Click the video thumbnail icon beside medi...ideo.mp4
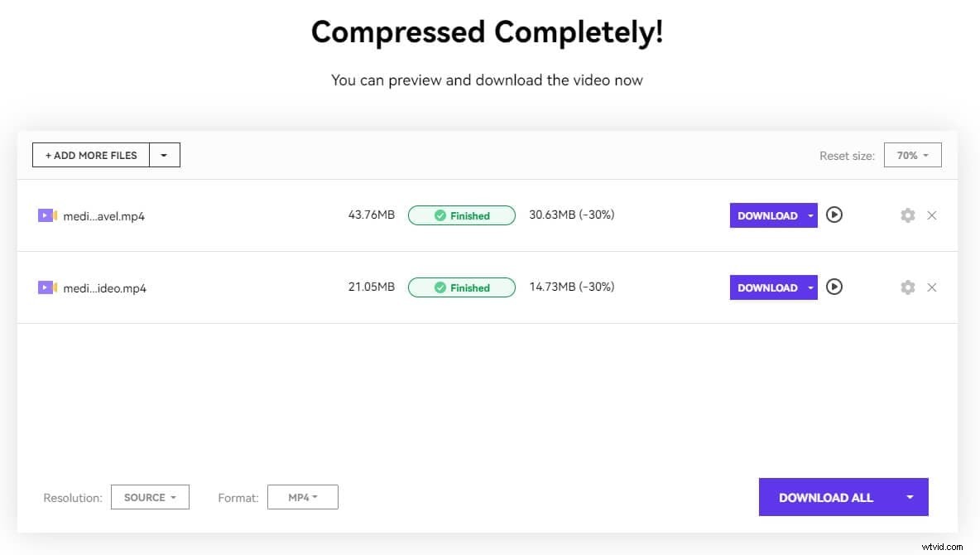This screenshot has height=555, width=980. click(x=48, y=287)
